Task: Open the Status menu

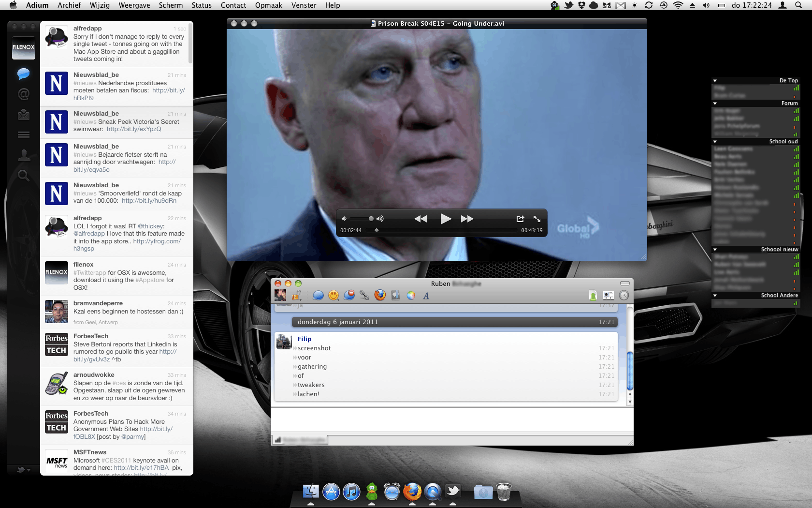Action: (x=202, y=5)
